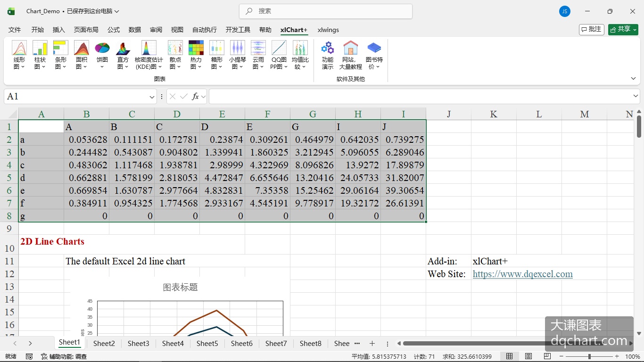Open sheet tab options three-dot menu
The height and width of the screenshot is (362, 644).
coord(388,344)
